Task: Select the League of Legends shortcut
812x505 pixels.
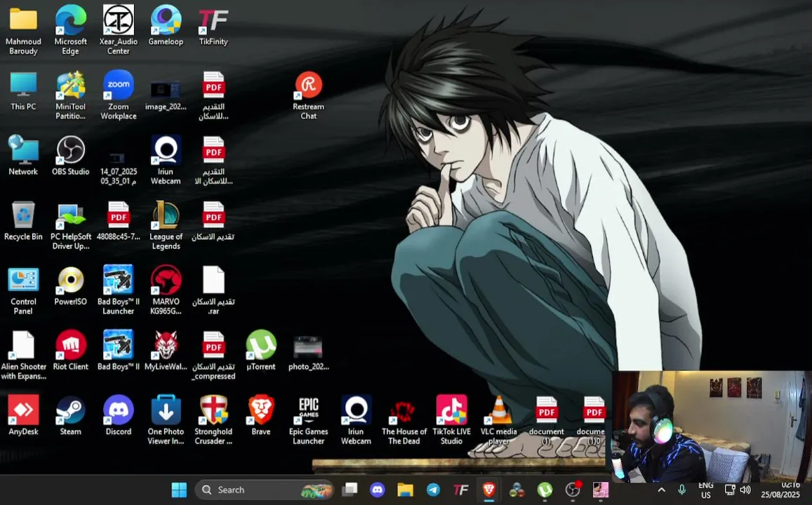Action: [166, 226]
